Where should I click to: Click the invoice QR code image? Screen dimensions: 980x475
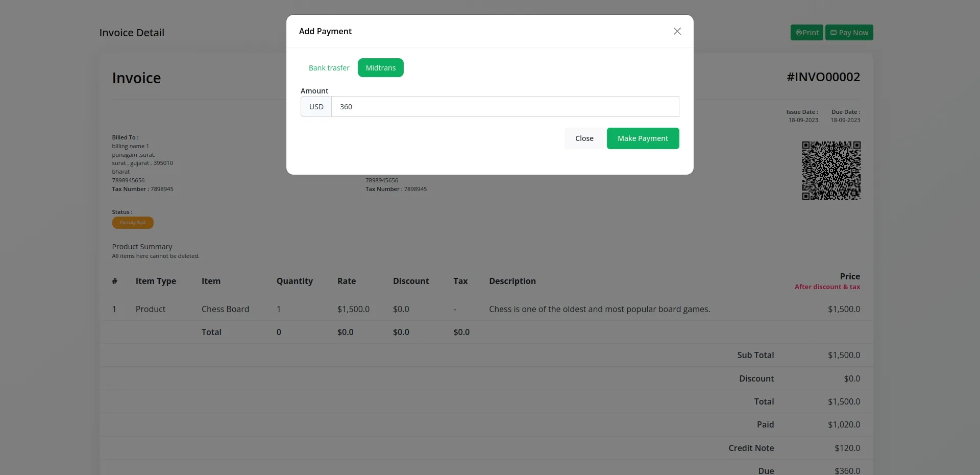[x=831, y=171]
